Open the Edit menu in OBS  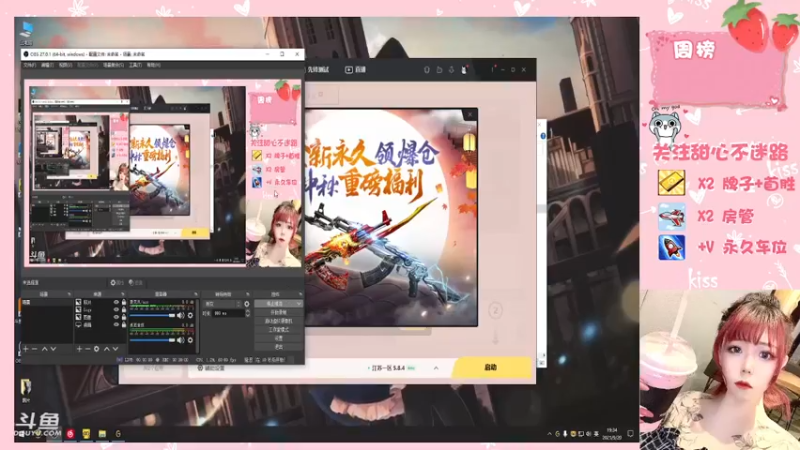(47, 65)
